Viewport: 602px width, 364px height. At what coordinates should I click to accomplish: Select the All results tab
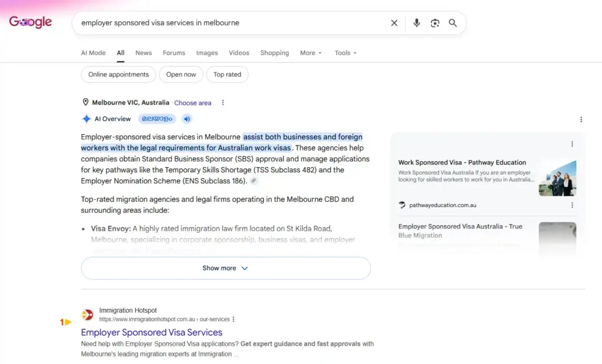click(121, 53)
